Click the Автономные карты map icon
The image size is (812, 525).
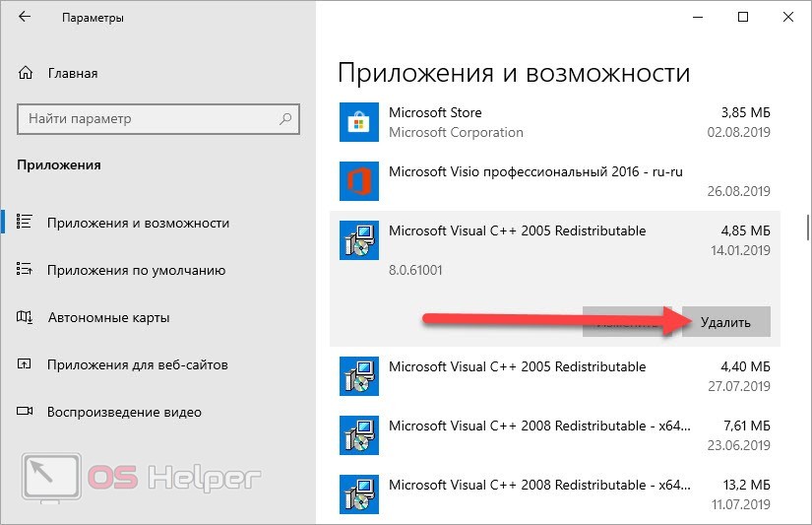click(x=26, y=317)
